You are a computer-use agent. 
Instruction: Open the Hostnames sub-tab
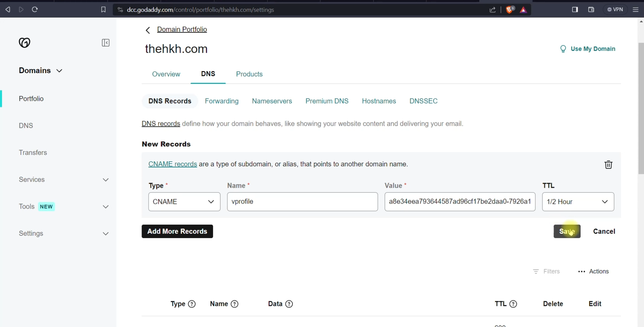pyautogui.click(x=379, y=101)
